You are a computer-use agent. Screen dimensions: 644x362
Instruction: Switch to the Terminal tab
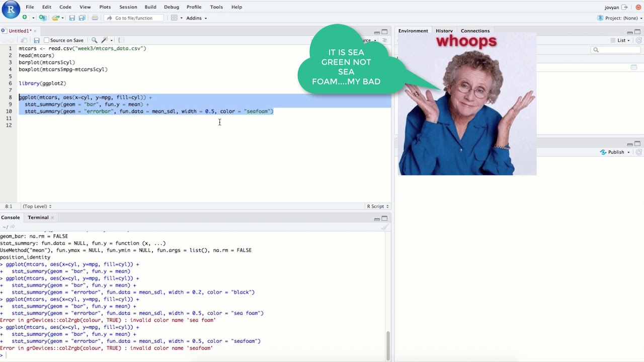click(38, 218)
